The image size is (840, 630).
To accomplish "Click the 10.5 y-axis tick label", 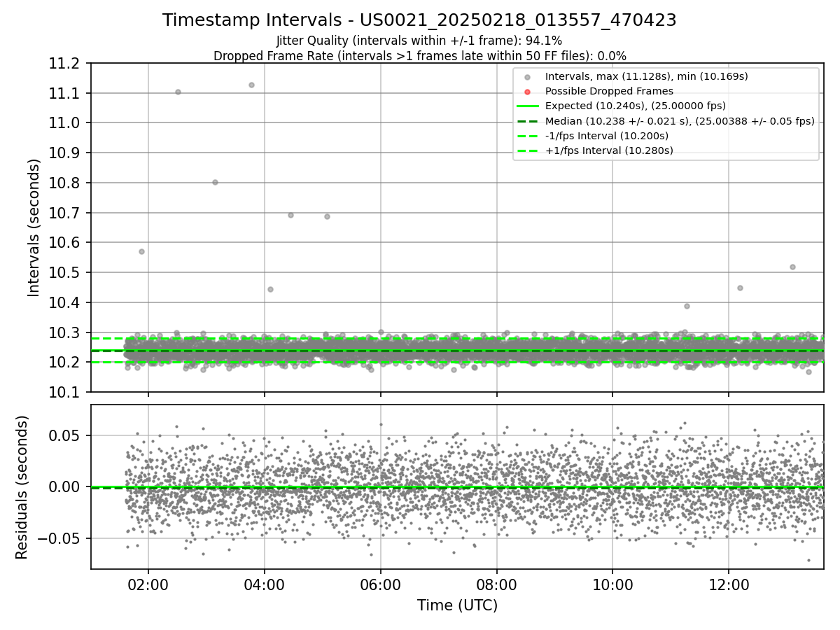I will point(66,273).
